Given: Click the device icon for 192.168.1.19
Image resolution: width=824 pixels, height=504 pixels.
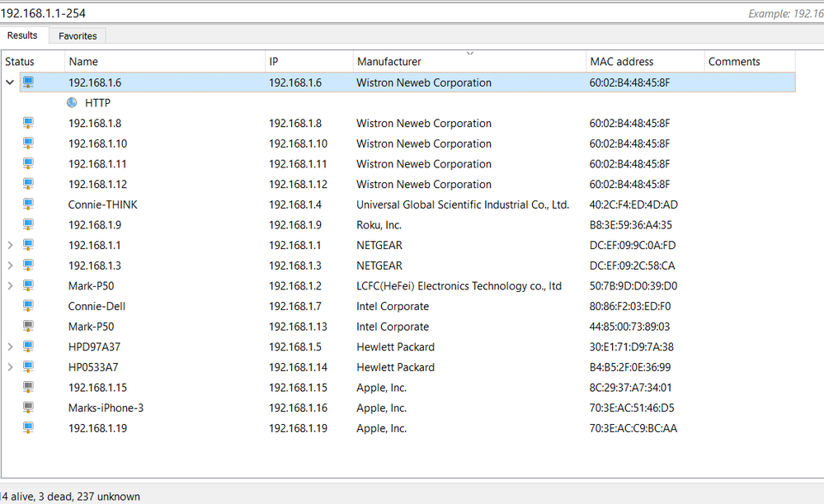Looking at the screenshot, I should (28, 428).
